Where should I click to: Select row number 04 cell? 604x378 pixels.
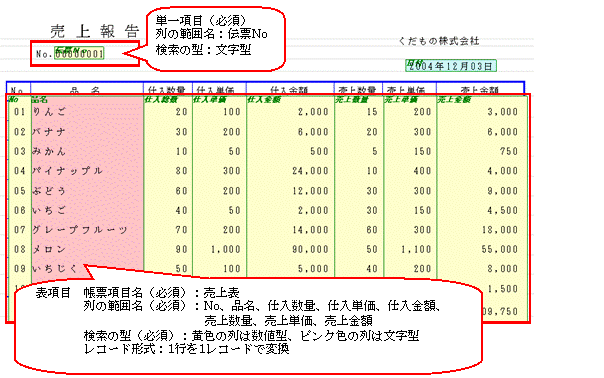tap(20, 171)
